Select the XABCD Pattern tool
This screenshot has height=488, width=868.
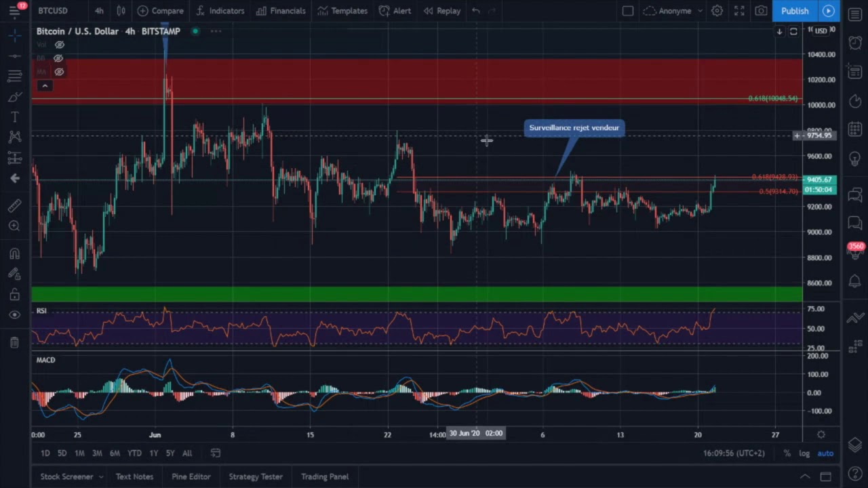[x=15, y=138]
